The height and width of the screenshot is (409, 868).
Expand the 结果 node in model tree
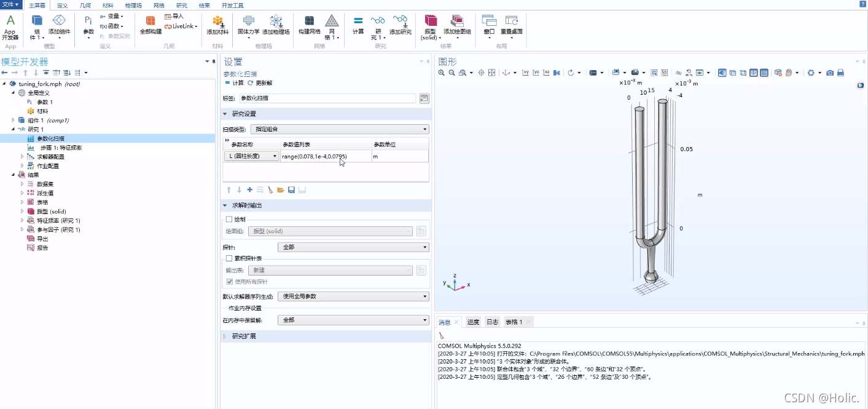(x=14, y=175)
